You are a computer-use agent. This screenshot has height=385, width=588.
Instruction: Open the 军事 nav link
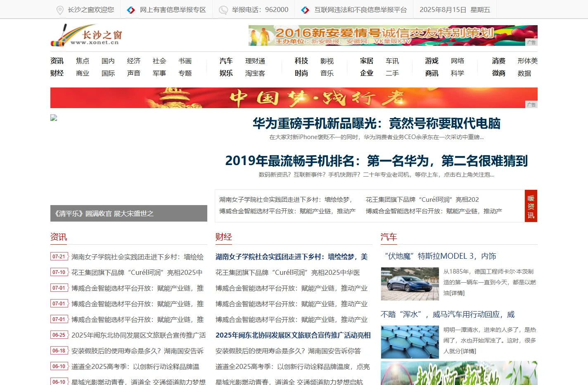click(x=159, y=73)
